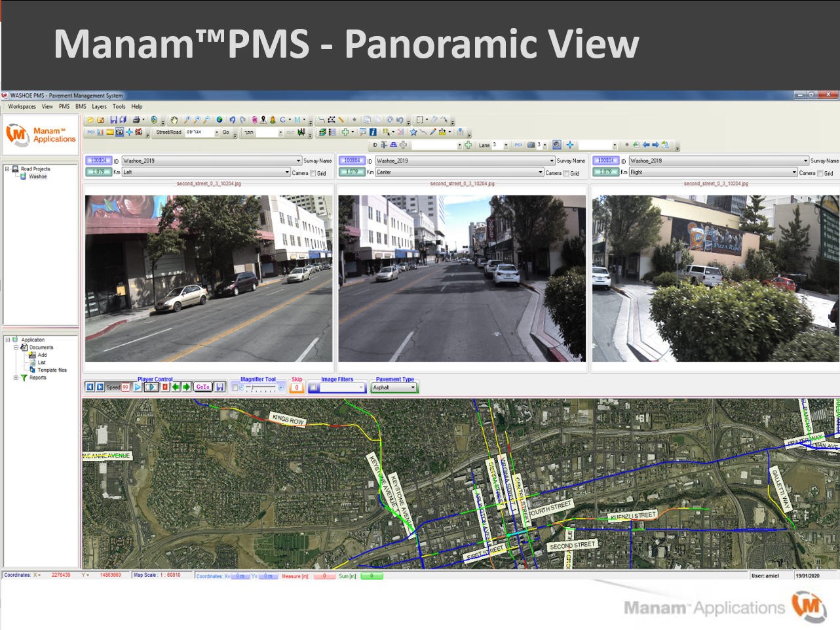Viewport: 840px width, 630px height.
Task: Toggle Grid checkbox in Center camera panel
Action: 567,173
